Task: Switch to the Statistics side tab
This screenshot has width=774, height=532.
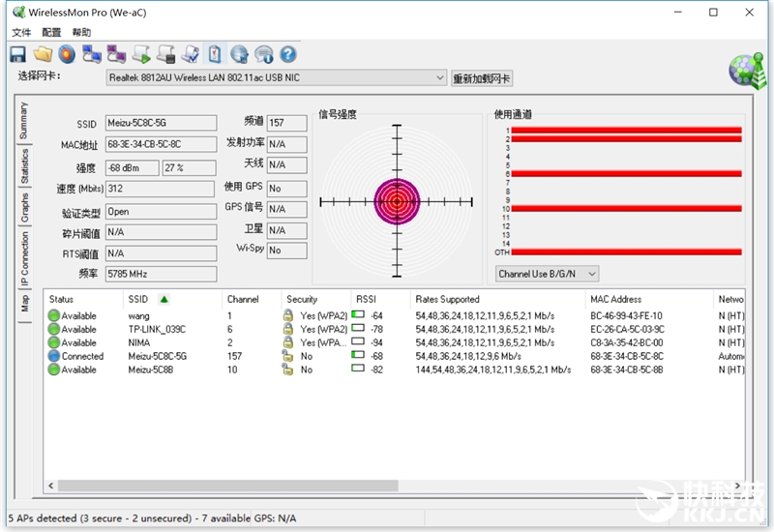Action: coord(24,165)
